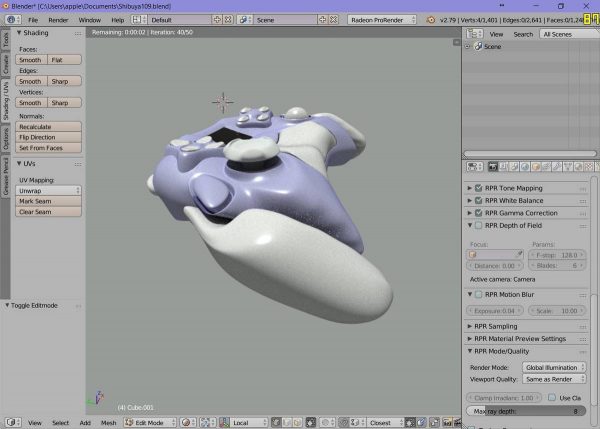Click the eyedropper next to Focus field
This screenshot has width=600, height=429.
(519, 254)
